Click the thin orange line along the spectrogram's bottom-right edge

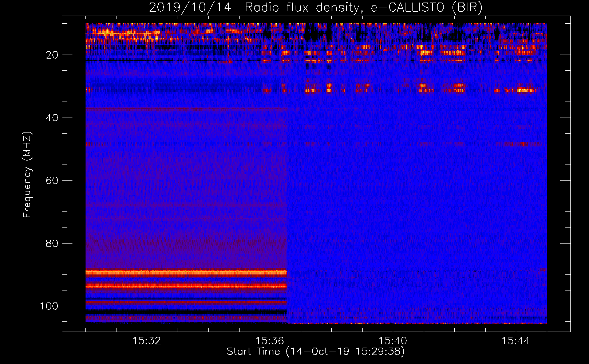[415, 323]
